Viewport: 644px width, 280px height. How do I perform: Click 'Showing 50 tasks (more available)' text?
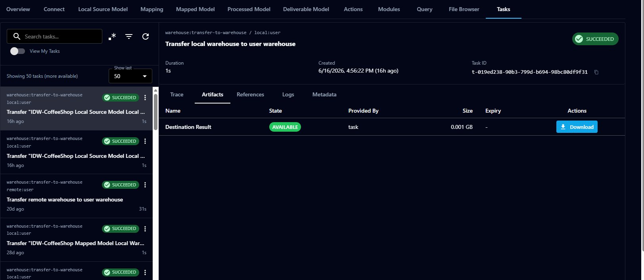42,76
